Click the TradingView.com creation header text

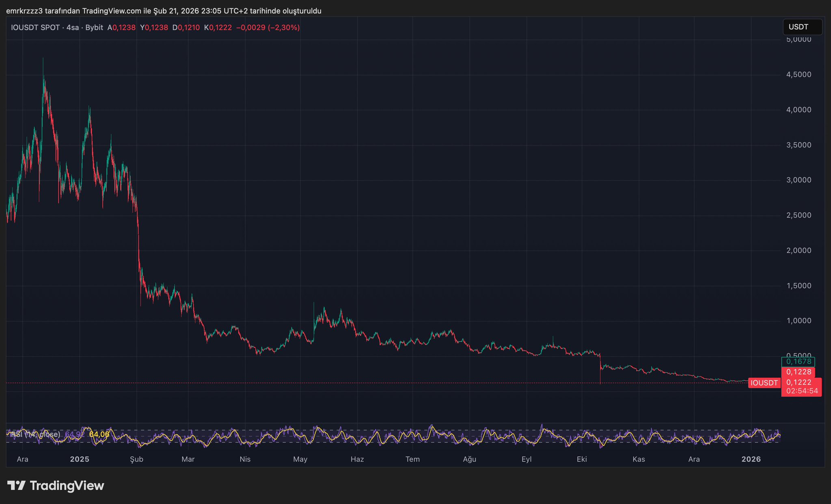pos(164,11)
